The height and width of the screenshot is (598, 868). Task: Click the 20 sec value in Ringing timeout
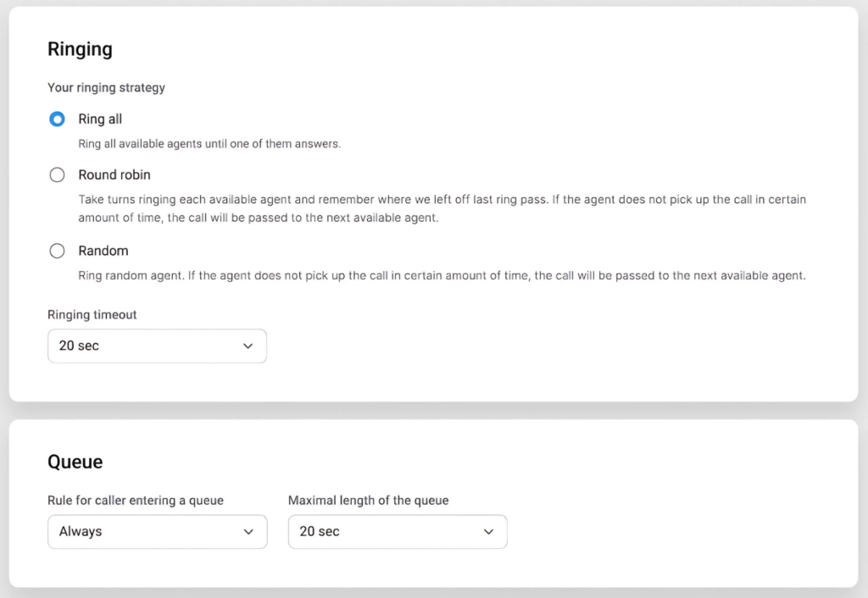(79, 346)
